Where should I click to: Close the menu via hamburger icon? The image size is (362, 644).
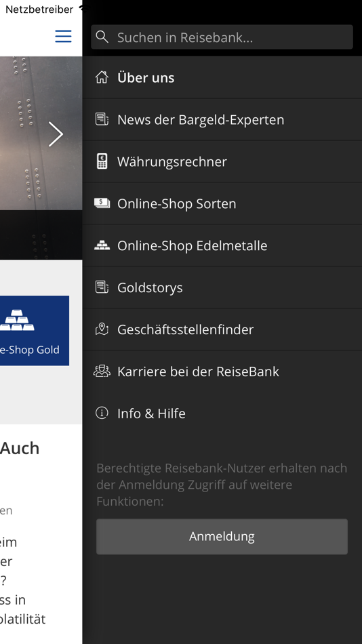click(63, 36)
